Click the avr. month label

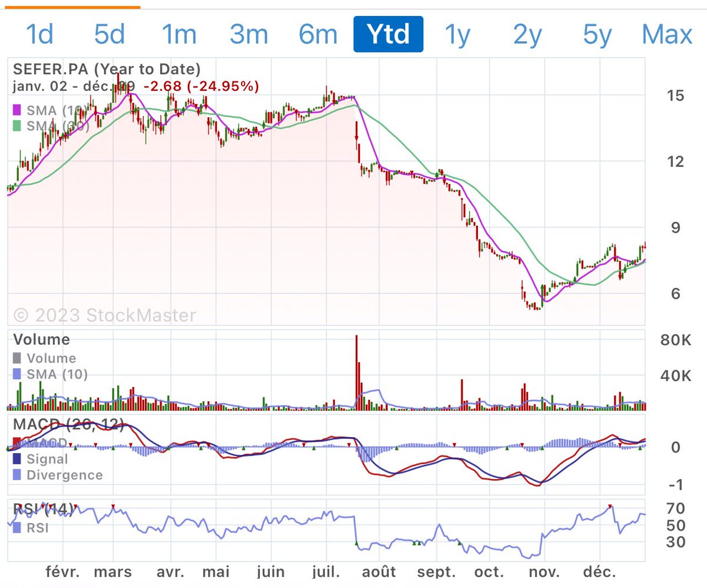tap(170, 572)
